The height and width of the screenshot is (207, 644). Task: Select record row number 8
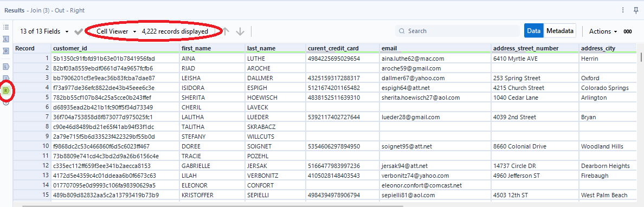tap(32, 127)
